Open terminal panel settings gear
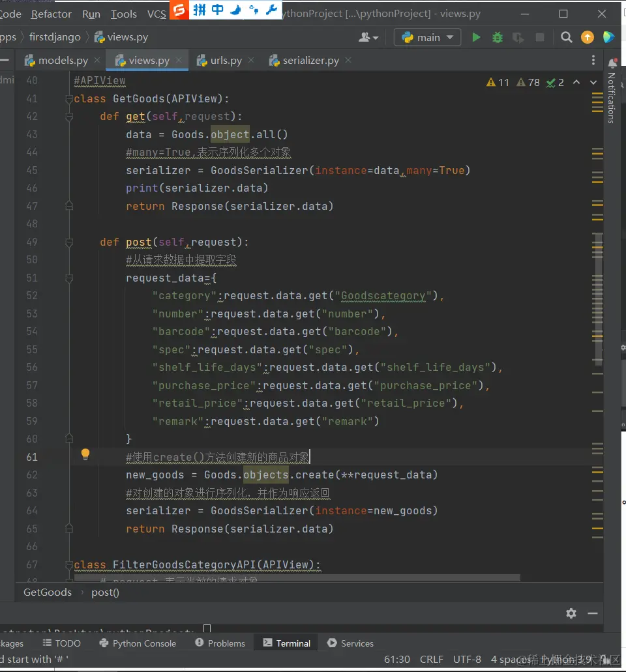626x672 pixels. pos(571,613)
